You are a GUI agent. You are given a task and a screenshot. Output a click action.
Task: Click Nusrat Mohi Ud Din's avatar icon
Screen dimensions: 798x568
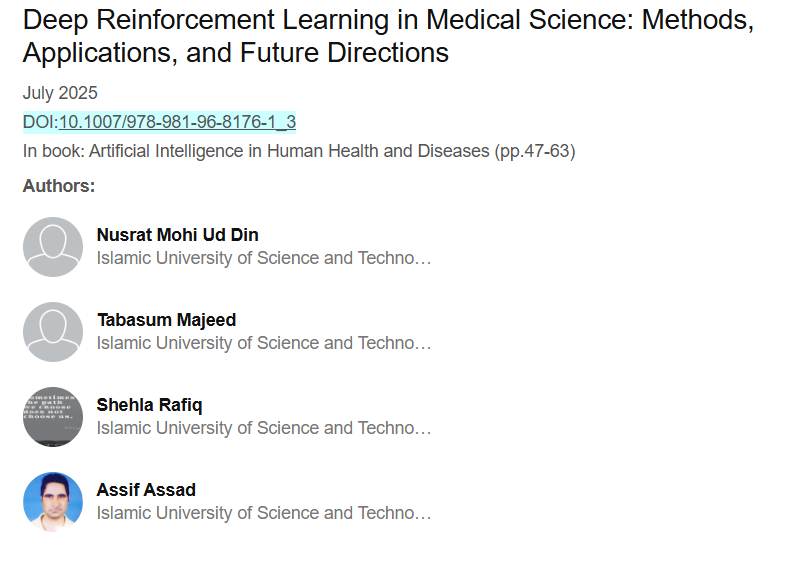coord(53,247)
